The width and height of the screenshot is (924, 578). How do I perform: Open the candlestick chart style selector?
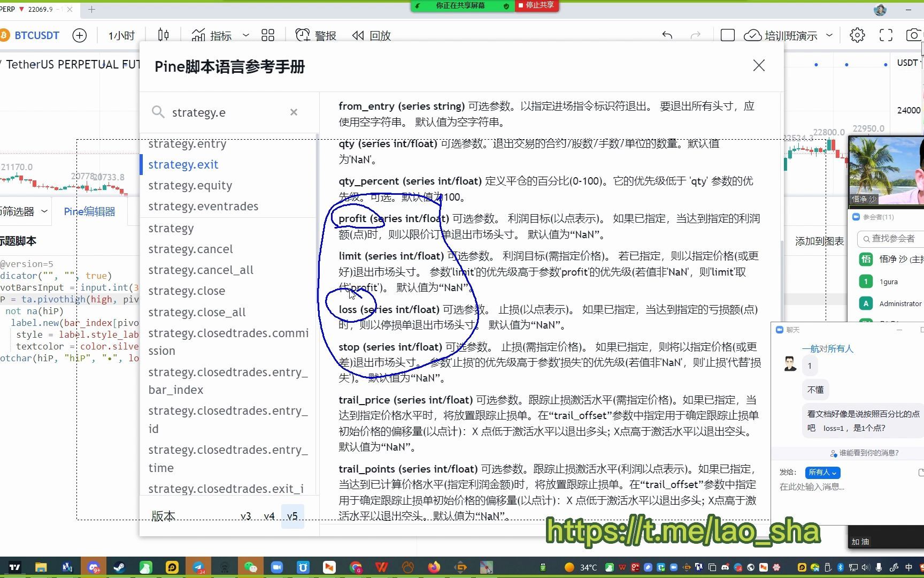163,35
